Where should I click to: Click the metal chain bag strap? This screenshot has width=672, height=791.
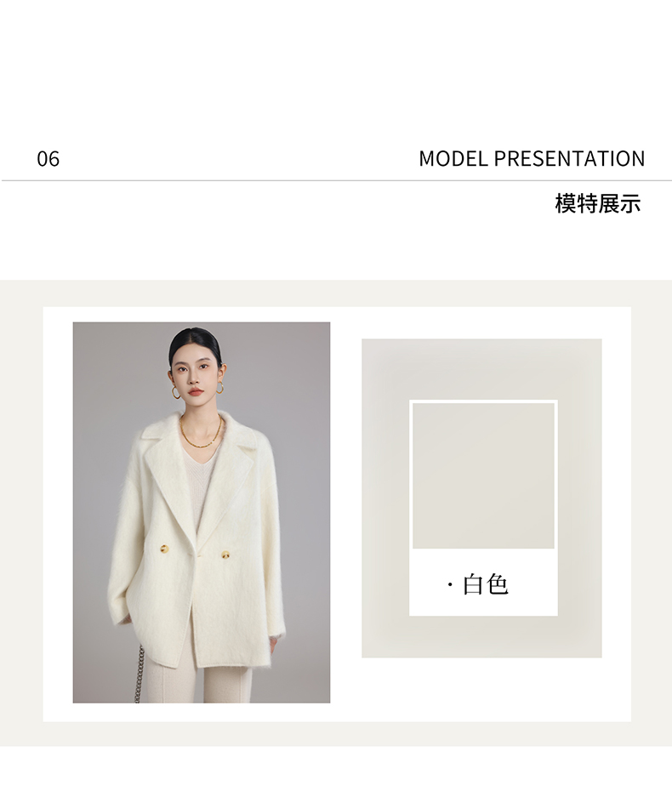pyautogui.click(x=139, y=674)
